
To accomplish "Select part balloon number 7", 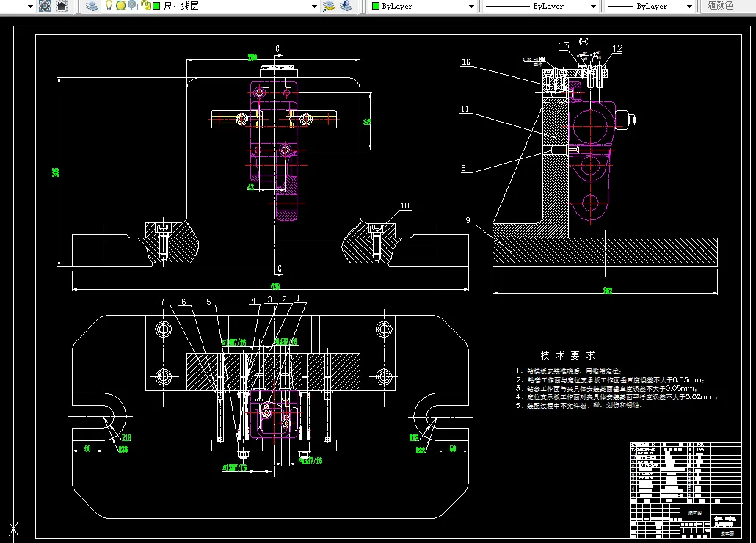I will coord(162,302).
